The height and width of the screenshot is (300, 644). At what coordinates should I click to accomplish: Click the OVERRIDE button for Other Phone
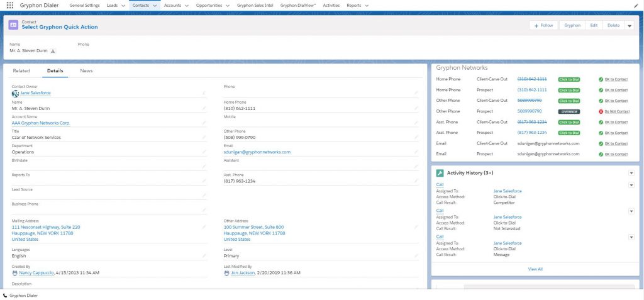(569, 111)
